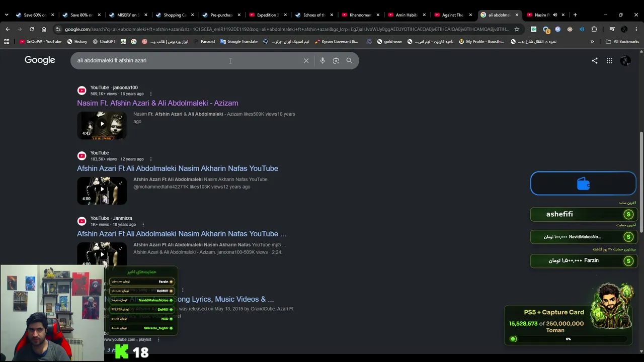Open the browser home page
Screen dimensions: 644x362
(44, 29)
